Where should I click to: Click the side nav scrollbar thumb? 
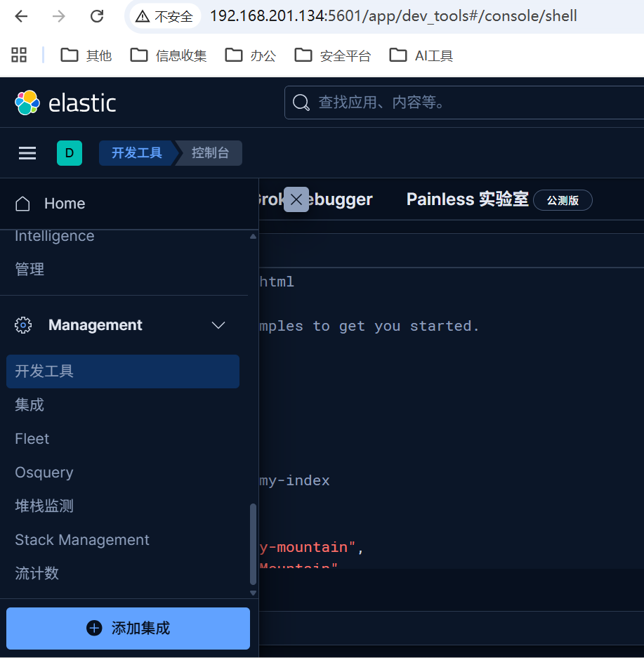253,544
